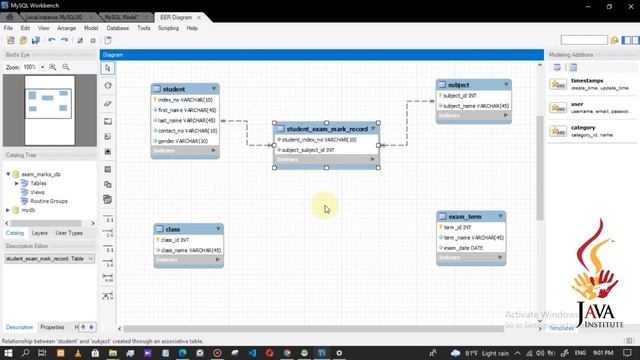The height and width of the screenshot is (360, 640).
Task: Undo the last action
Action: point(52,40)
